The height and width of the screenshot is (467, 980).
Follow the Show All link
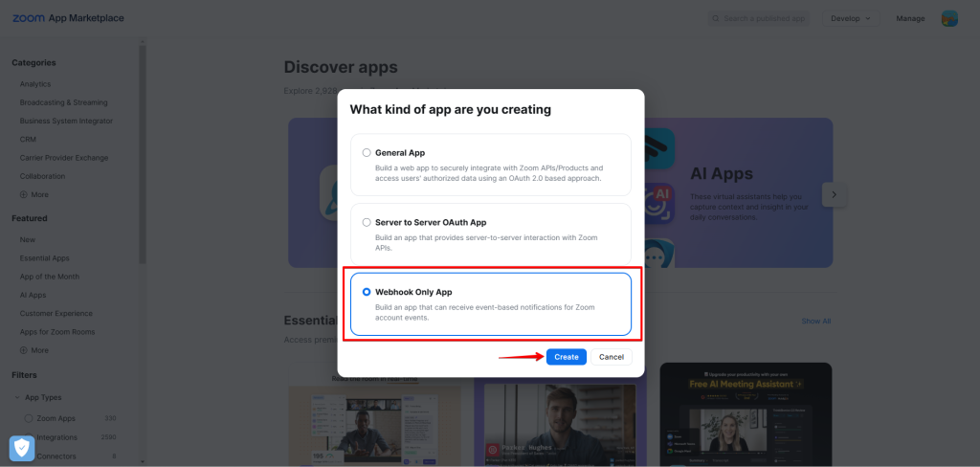point(815,321)
